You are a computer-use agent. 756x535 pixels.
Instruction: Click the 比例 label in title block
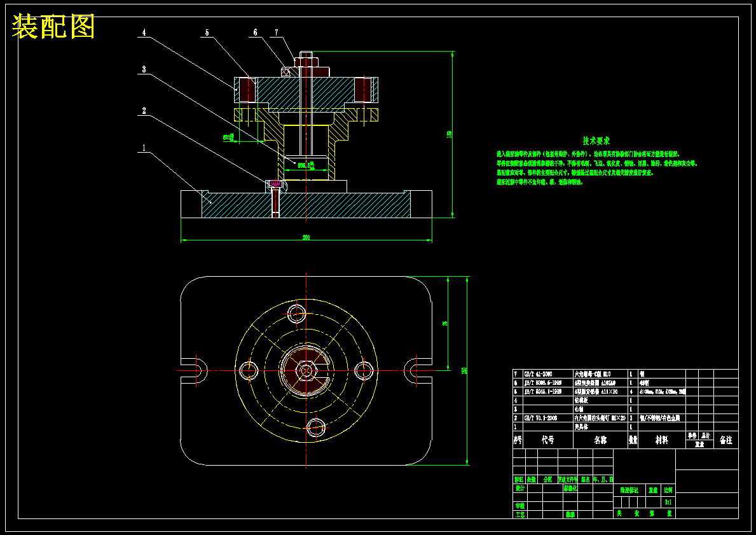click(x=668, y=490)
